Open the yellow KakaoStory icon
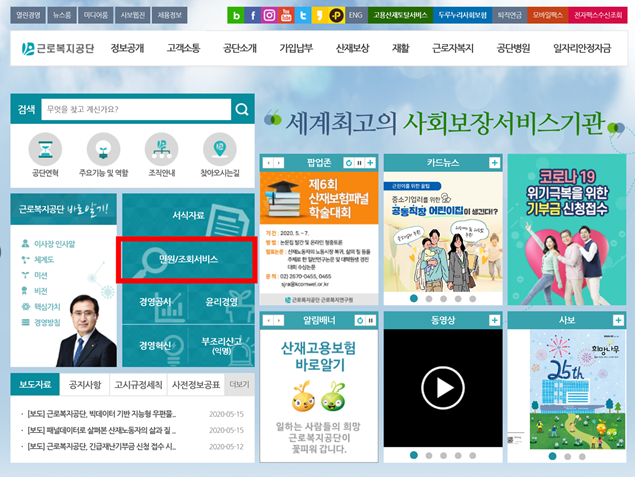This screenshot has width=635, height=477. pos(320,15)
